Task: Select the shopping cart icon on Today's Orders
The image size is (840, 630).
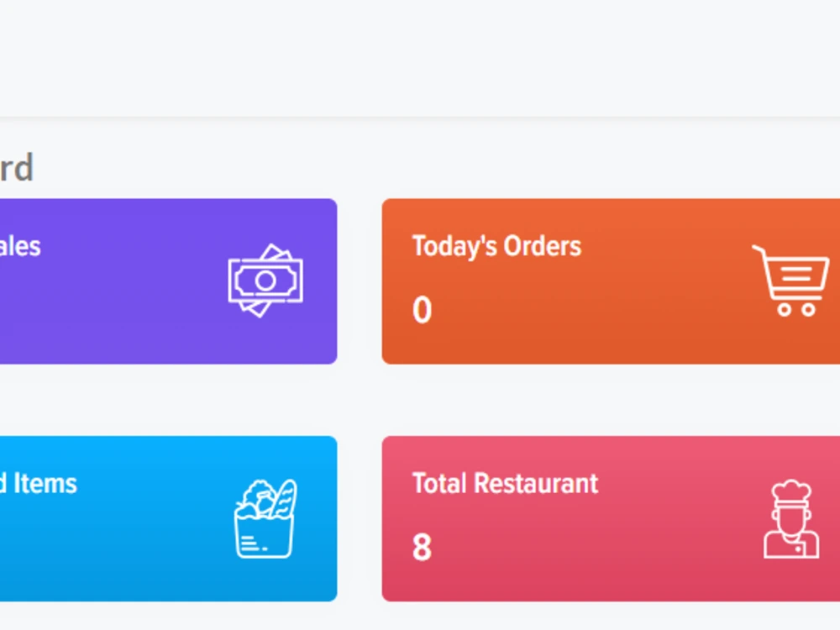Action: point(790,277)
